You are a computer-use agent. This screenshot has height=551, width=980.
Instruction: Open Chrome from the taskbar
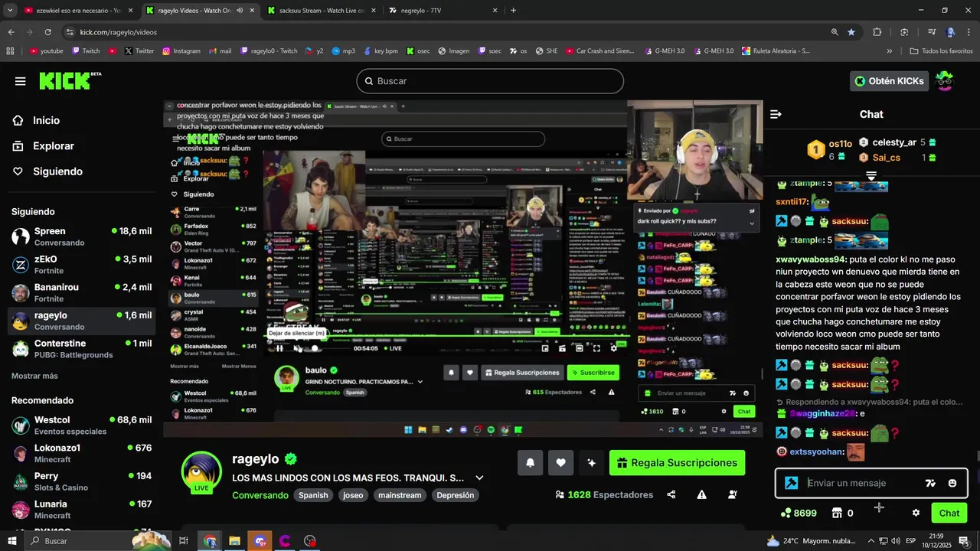point(210,541)
